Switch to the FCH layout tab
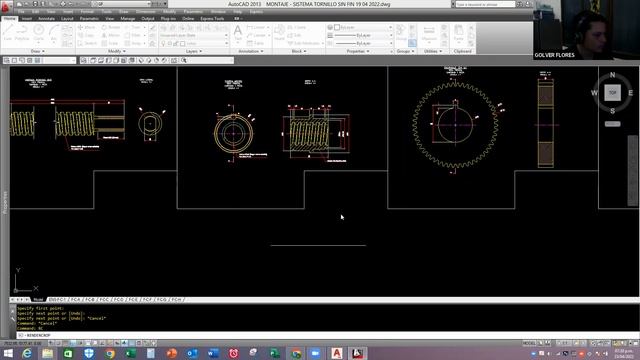This screenshot has height=360, width=640. coord(176,300)
